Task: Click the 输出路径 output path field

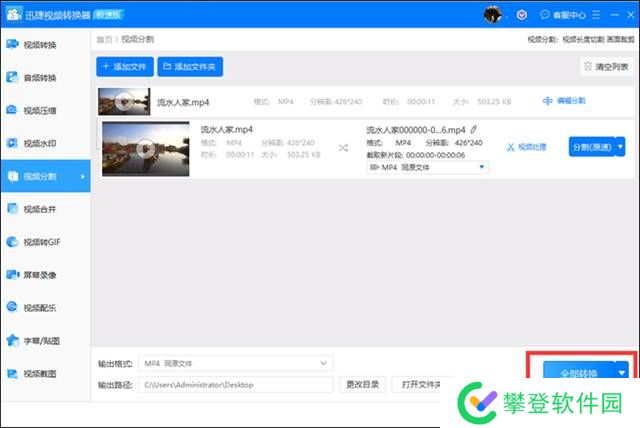Action: pyautogui.click(x=236, y=384)
